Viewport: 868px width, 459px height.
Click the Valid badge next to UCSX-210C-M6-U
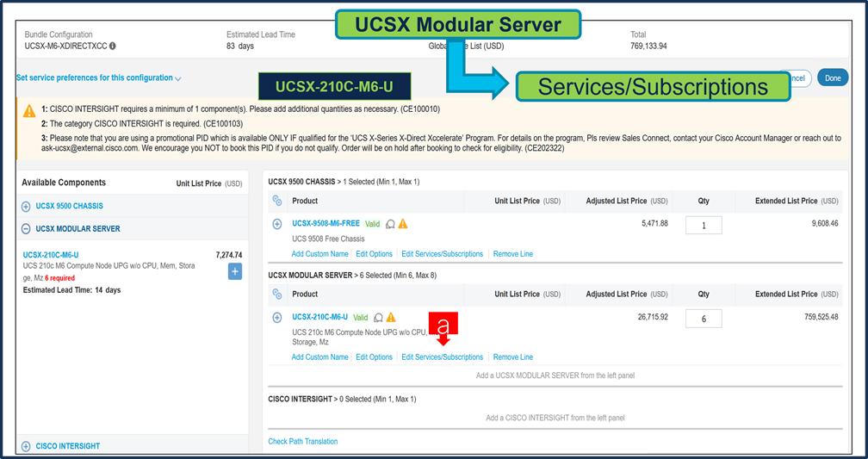click(361, 318)
